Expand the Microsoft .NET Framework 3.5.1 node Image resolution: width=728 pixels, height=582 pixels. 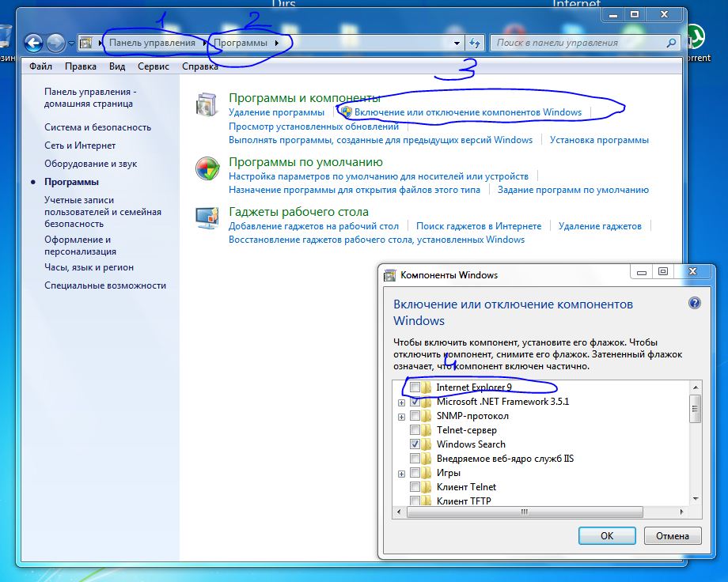coord(402,402)
